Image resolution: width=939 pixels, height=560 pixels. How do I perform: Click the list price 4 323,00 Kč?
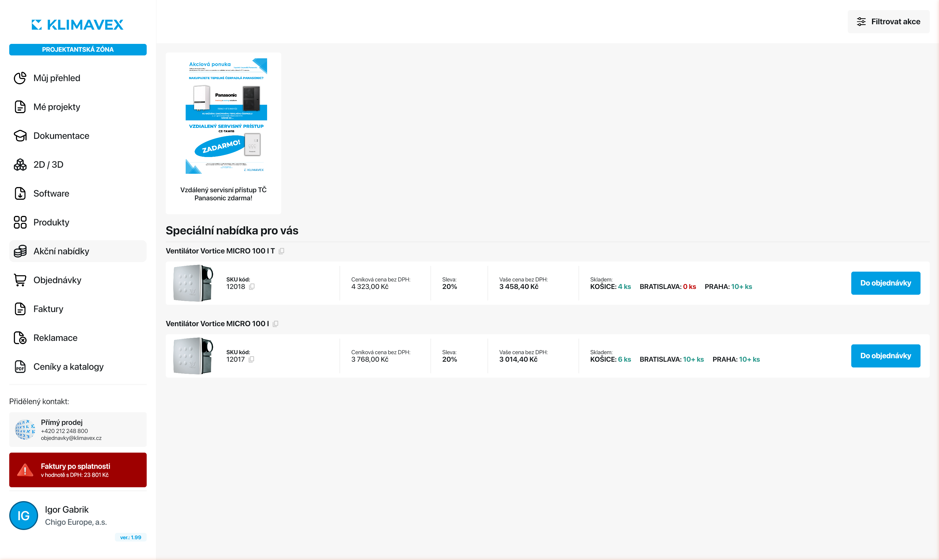click(x=370, y=287)
